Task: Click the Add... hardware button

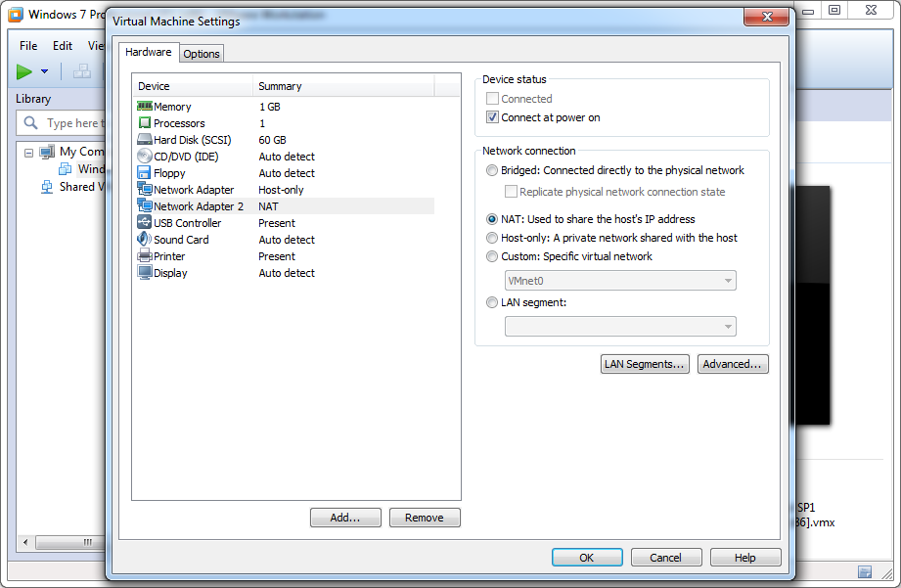Action: pos(345,518)
